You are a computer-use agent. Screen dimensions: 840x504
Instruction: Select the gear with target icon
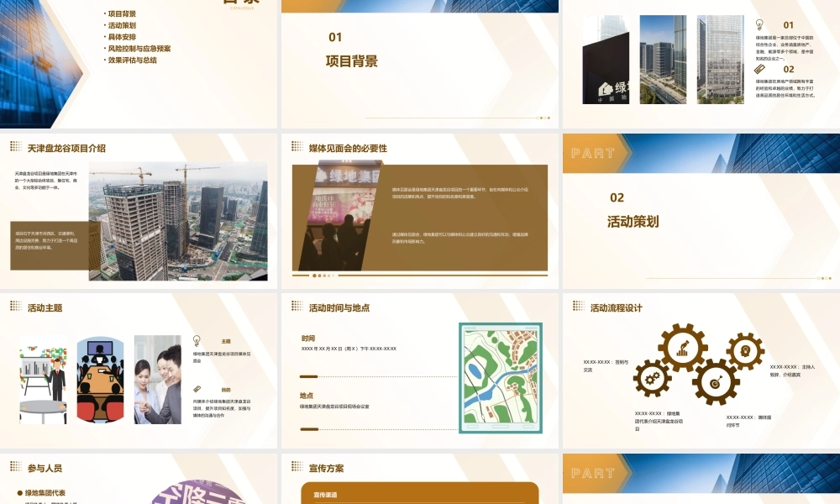pos(716,382)
